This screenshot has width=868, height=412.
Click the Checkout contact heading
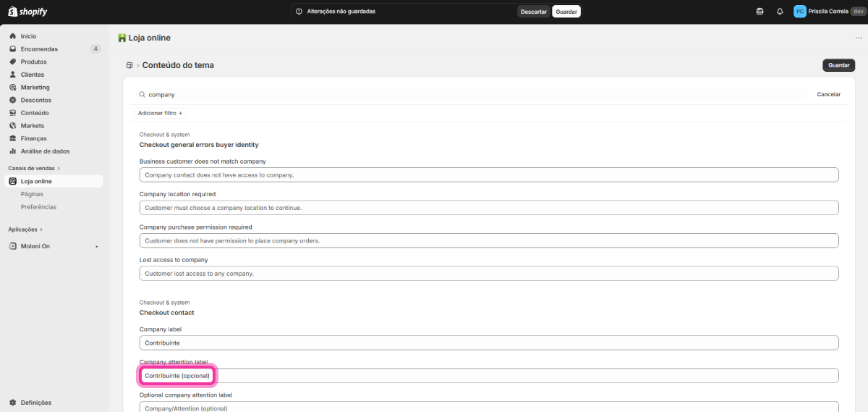pos(167,313)
